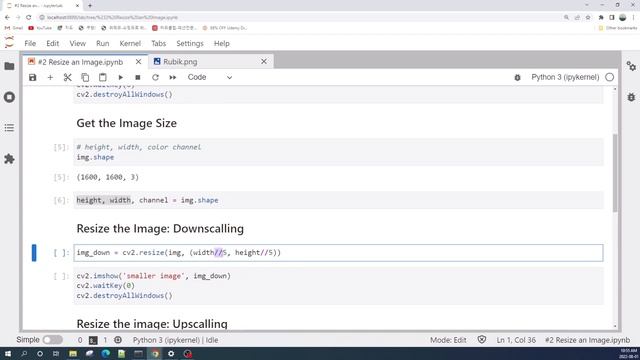Open the Property Inspector gears icon
This screenshot has width=640, height=360.
[631, 66]
